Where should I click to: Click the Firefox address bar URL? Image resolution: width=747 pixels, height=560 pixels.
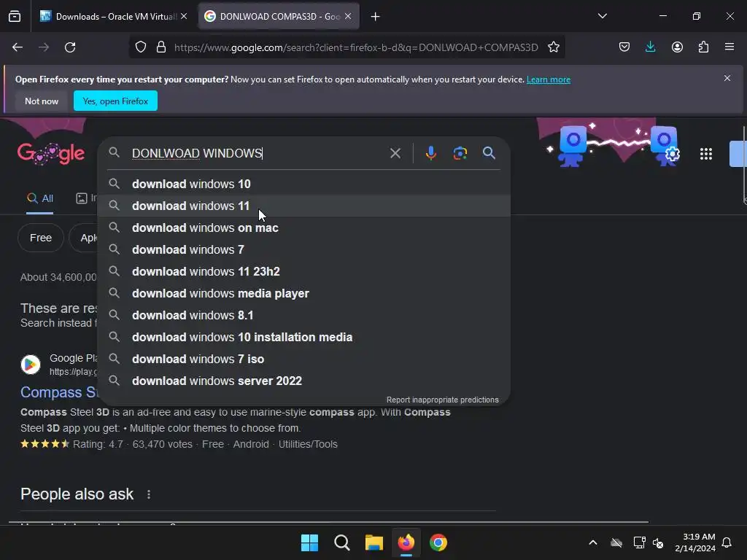coord(356,47)
